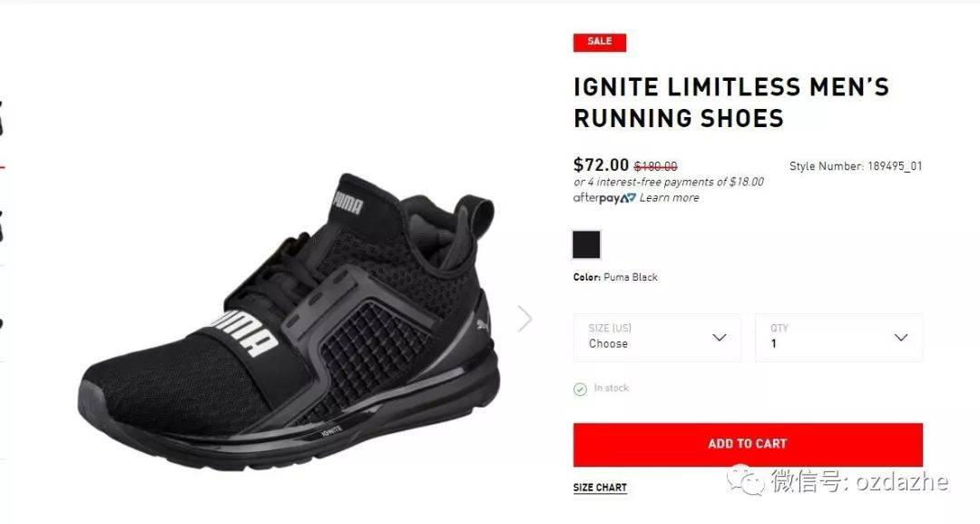980x524 pixels.
Task: Open the SIZE (US) Choose dropdown
Action: pos(657,338)
